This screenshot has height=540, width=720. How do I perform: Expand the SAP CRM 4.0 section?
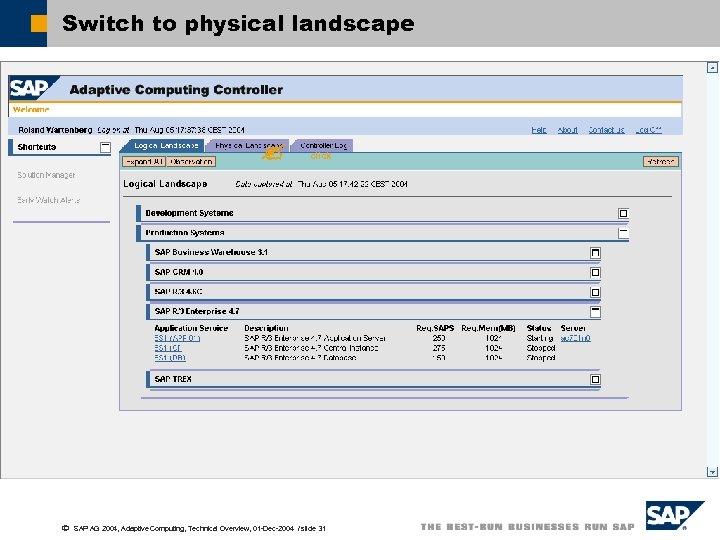pos(595,273)
